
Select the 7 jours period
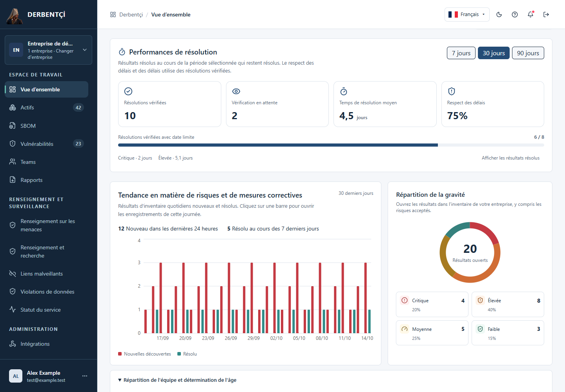(x=461, y=53)
